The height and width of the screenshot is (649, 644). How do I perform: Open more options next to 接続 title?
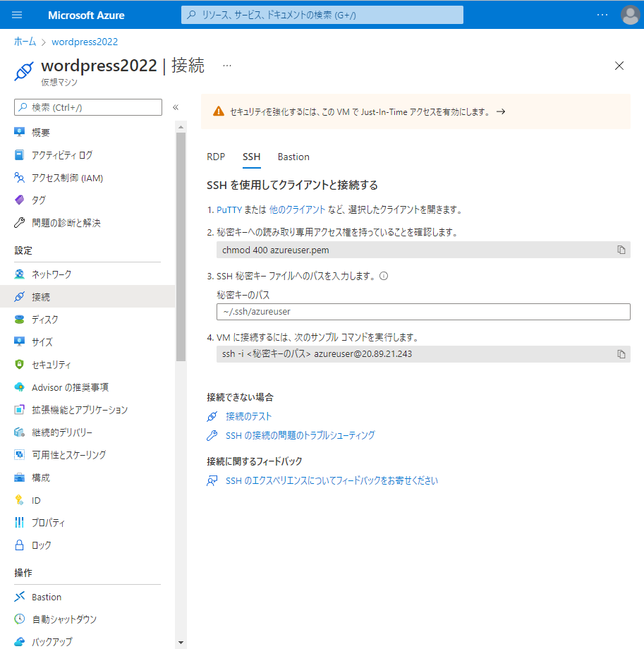click(x=227, y=66)
